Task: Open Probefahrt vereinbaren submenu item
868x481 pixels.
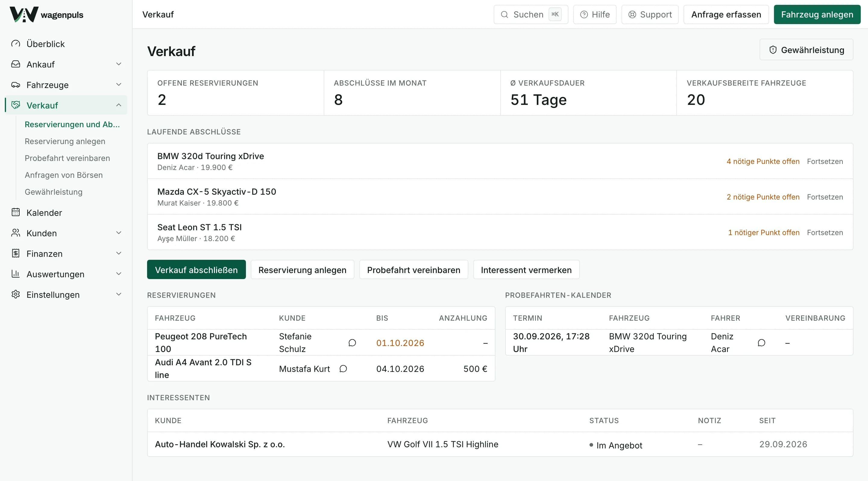Action: point(68,158)
